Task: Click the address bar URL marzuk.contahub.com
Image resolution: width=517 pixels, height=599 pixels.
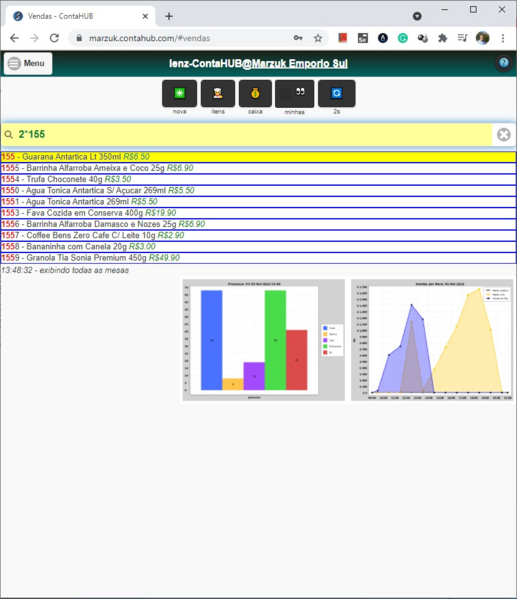Action: [149, 38]
